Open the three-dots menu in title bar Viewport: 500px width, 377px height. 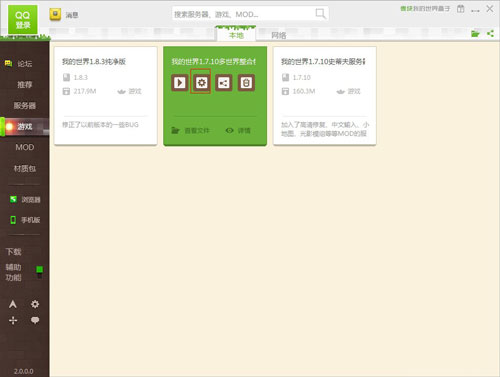point(475,11)
